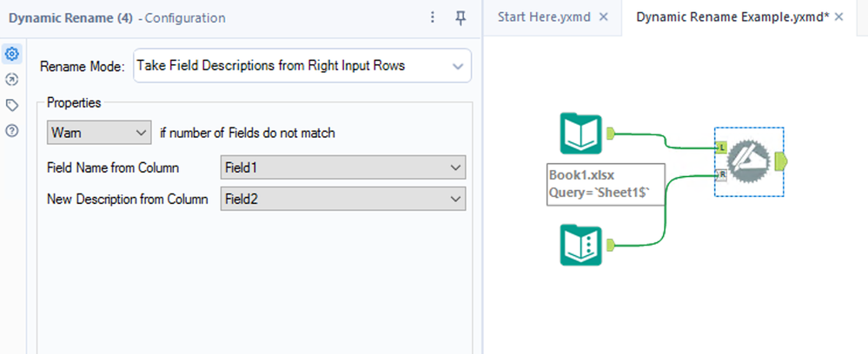Open the annotation tag sidebar icon
Image resolution: width=868 pixels, height=354 pixels.
point(12,105)
